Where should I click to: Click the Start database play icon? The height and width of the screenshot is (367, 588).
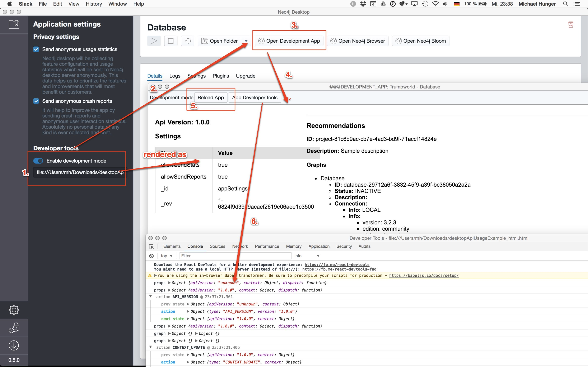[x=154, y=41]
